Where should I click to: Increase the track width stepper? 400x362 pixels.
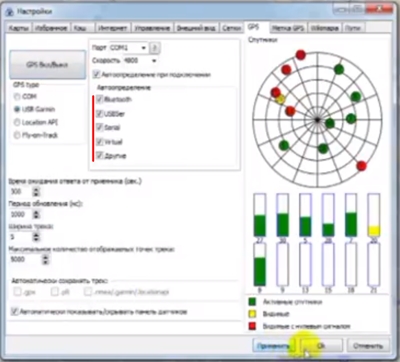click(36, 235)
